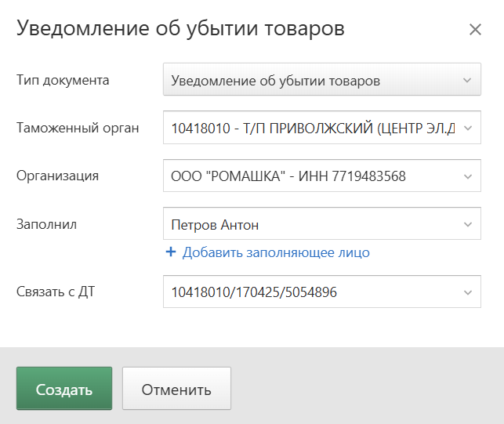Select the Уведомление об убытии товаров document type field
504x424 pixels.
click(322, 79)
